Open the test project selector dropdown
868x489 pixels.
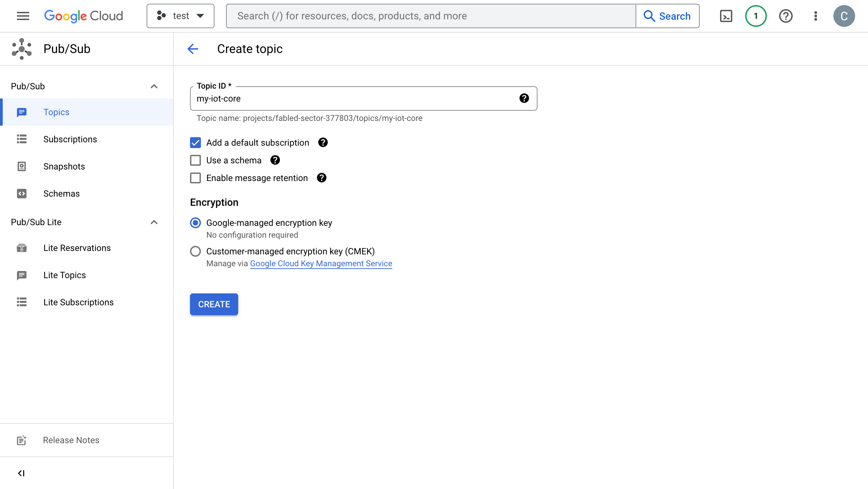[x=180, y=16]
